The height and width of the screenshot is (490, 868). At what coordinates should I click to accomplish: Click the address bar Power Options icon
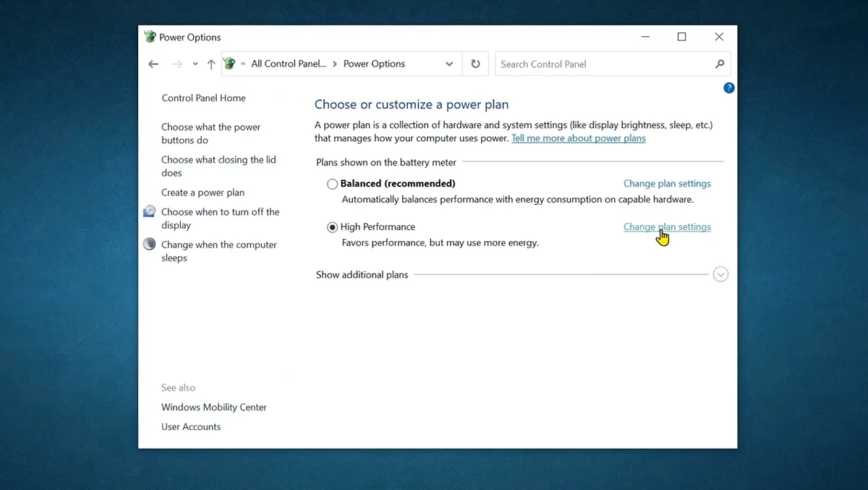coord(230,64)
